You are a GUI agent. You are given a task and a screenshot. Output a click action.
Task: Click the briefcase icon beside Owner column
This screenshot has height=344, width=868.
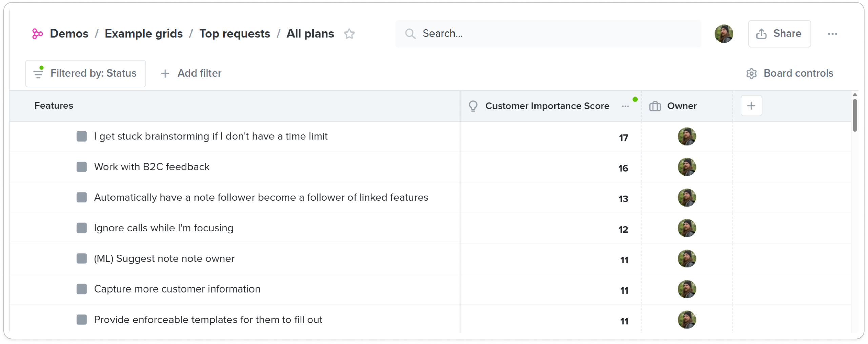655,106
